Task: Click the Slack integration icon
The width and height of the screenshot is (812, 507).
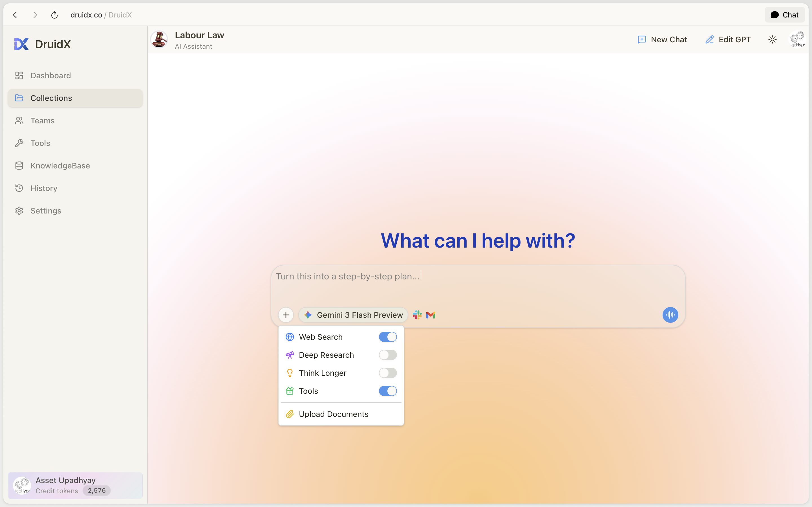Action: coord(417,315)
